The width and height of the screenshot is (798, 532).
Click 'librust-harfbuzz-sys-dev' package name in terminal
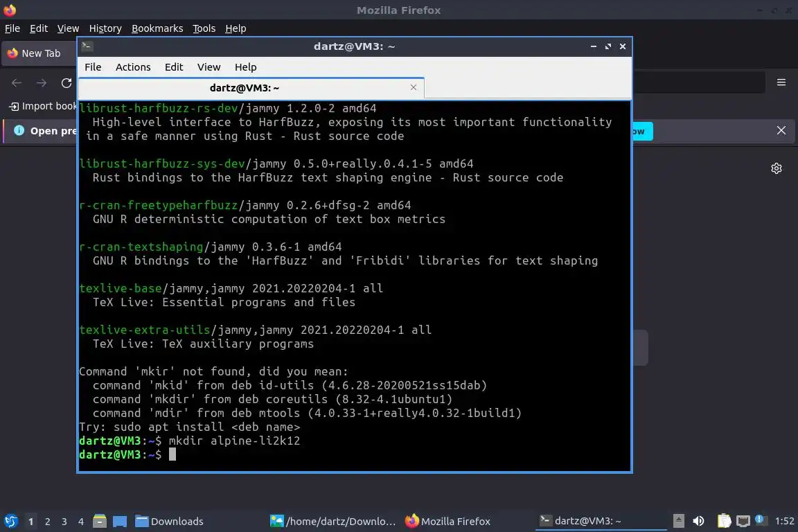pos(162,163)
